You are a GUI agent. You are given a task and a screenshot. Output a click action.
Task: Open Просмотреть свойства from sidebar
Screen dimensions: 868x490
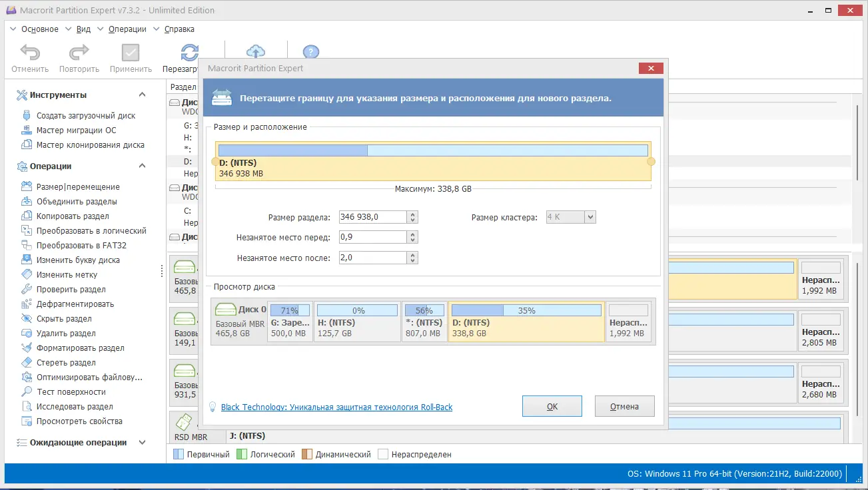tap(79, 421)
